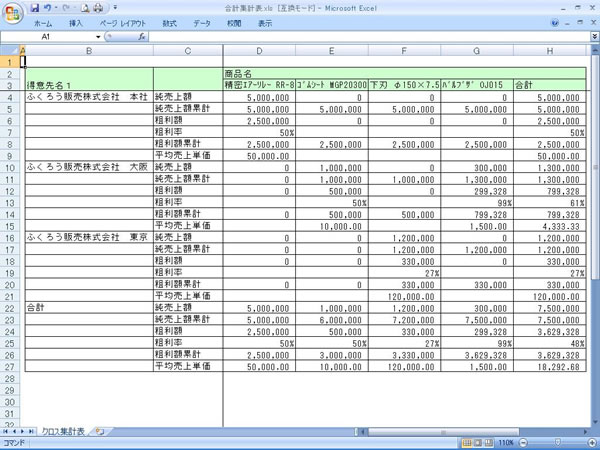Click the vertical scrollbar down arrow
Image resolution: width=600 pixels, height=450 pixels.
(595, 422)
